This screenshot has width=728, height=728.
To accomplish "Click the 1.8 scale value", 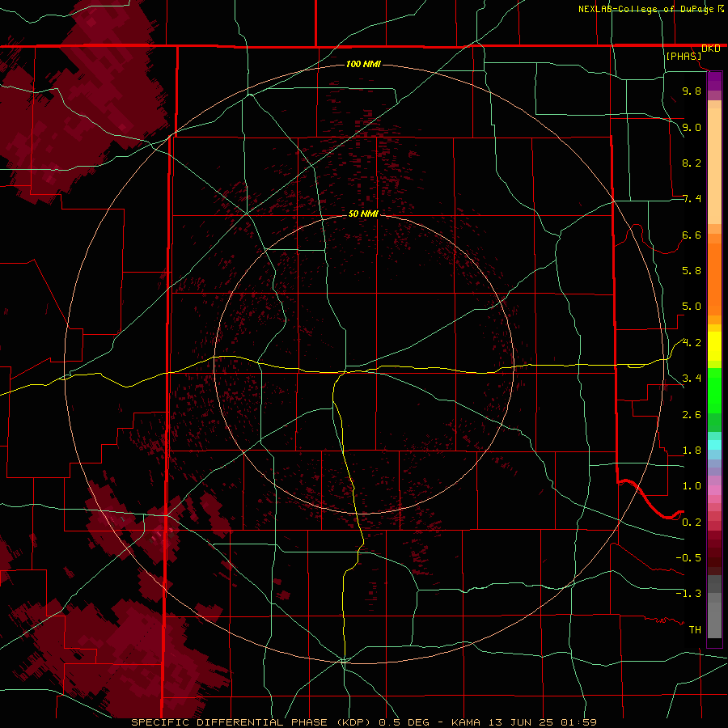I will (692, 451).
